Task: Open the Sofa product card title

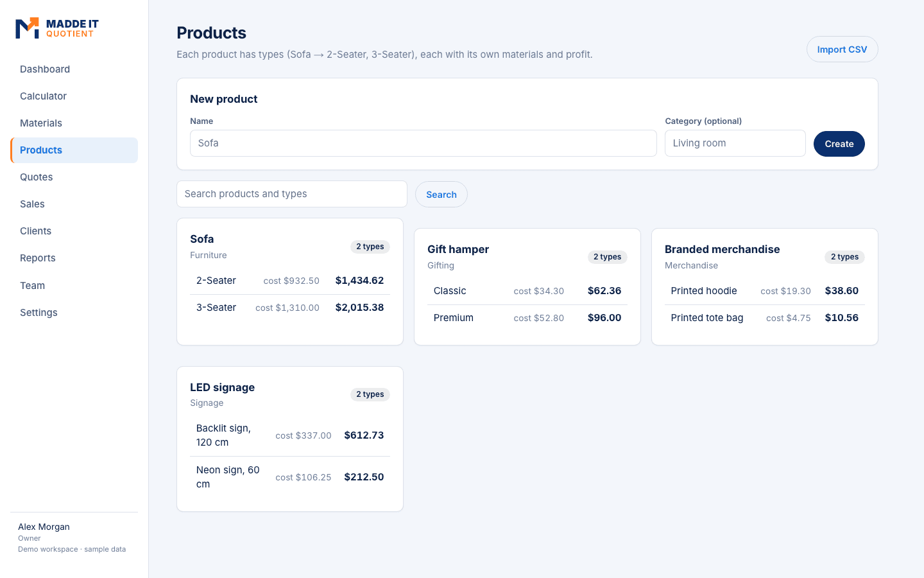Action: [202, 239]
